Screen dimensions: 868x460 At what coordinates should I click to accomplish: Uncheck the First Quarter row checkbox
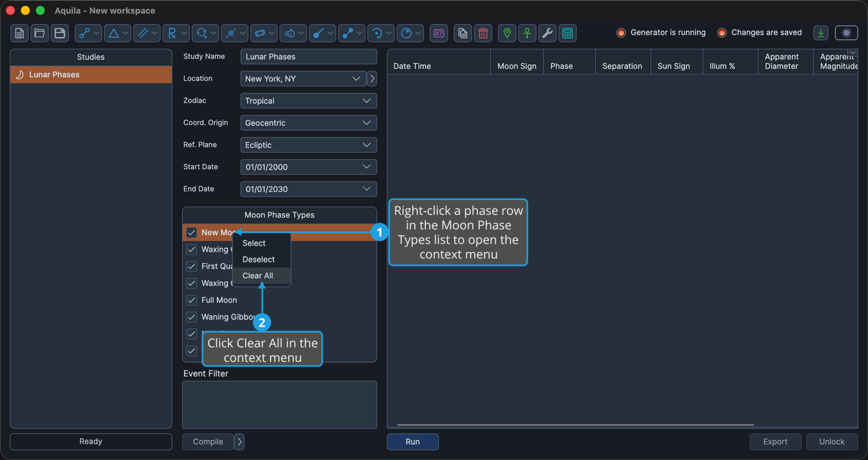point(192,266)
